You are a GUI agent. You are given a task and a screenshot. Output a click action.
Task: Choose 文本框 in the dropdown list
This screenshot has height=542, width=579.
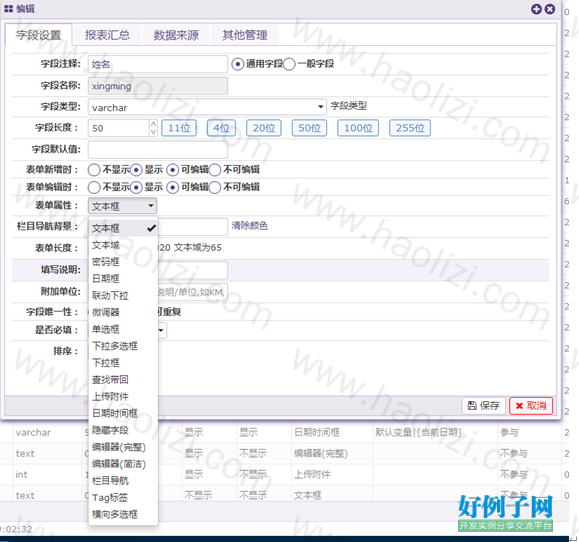(123, 228)
